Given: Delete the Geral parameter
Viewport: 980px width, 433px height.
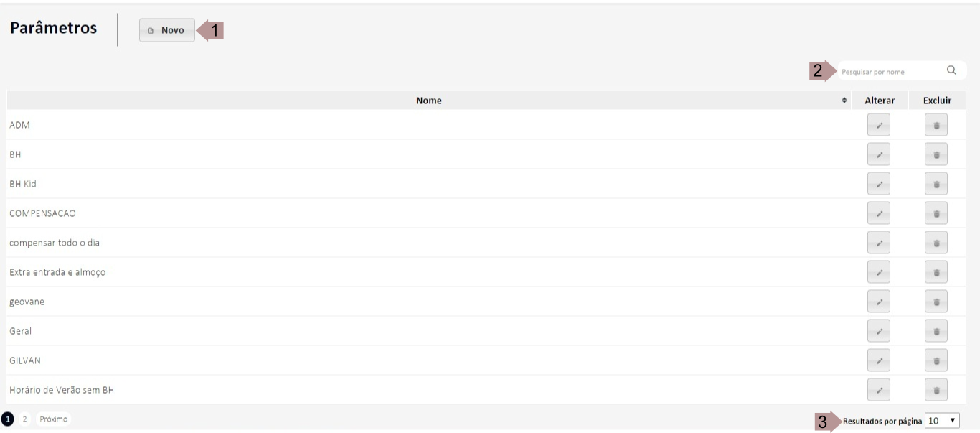Looking at the screenshot, I should (936, 331).
